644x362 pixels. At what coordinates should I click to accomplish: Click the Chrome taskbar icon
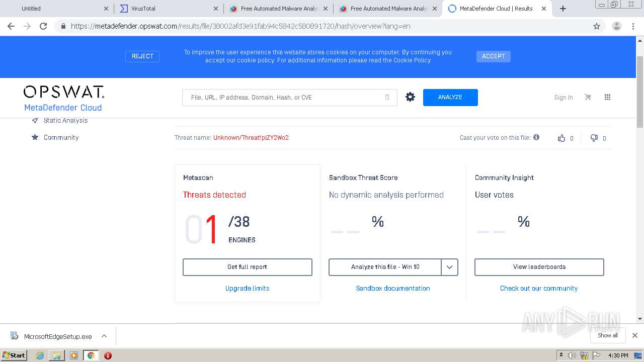pos(91,355)
